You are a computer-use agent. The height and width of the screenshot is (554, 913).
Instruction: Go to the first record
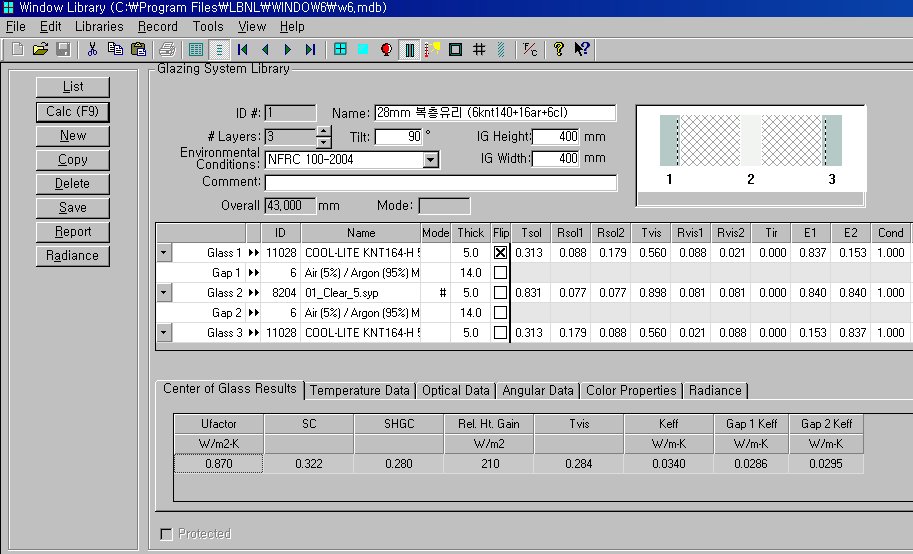(x=243, y=49)
